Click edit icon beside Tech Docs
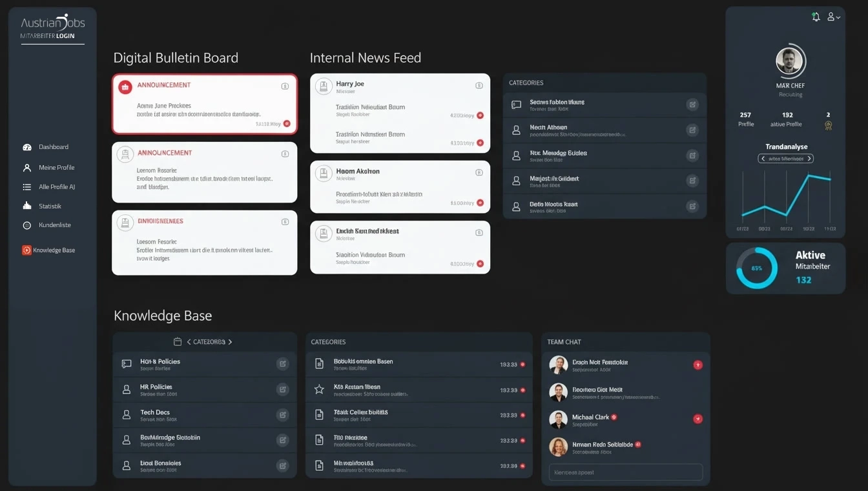Screen dimensions: 868x491 [x=282, y=415]
